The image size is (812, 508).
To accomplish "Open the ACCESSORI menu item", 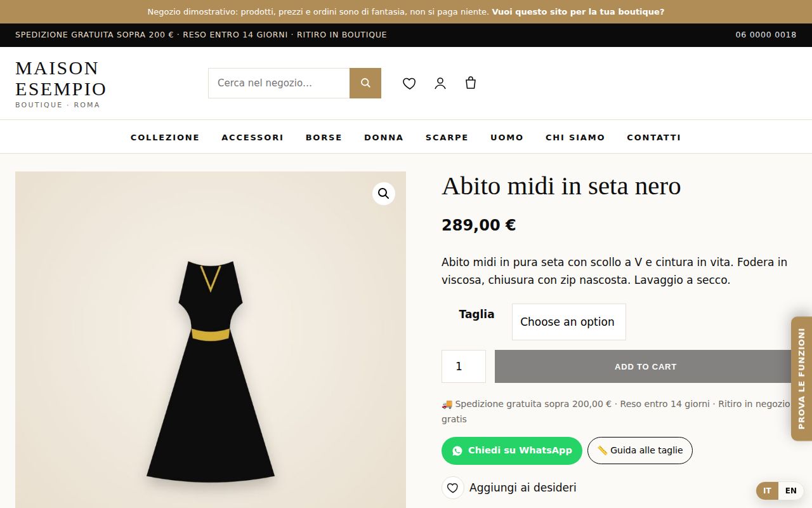I will (x=252, y=137).
